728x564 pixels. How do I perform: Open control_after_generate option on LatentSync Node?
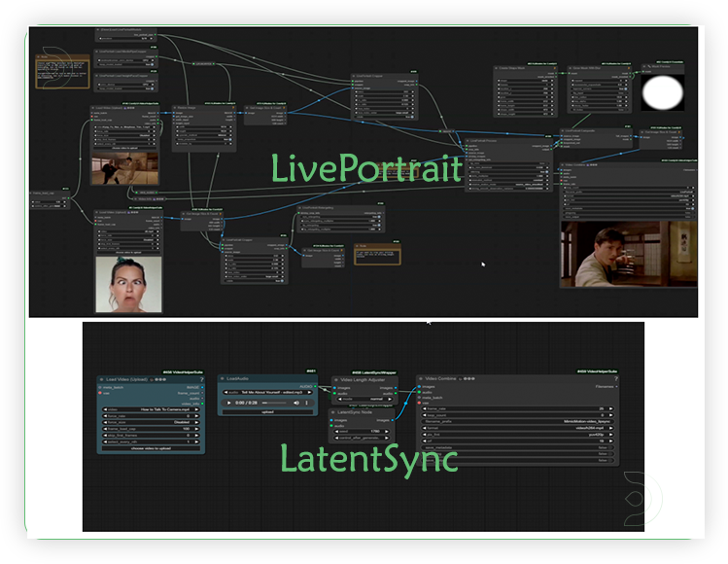[x=362, y=438]
